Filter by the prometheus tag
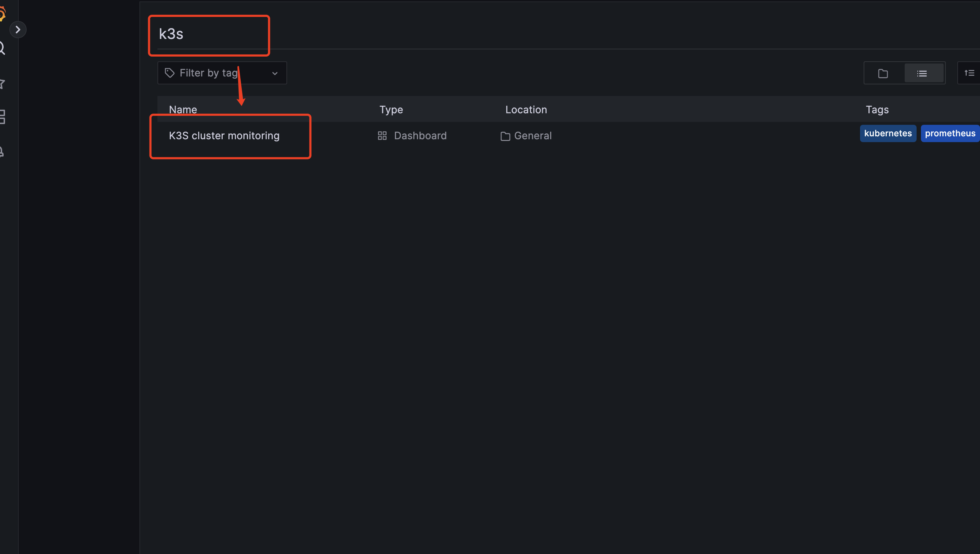980x554 pixels. coord(950,133)
